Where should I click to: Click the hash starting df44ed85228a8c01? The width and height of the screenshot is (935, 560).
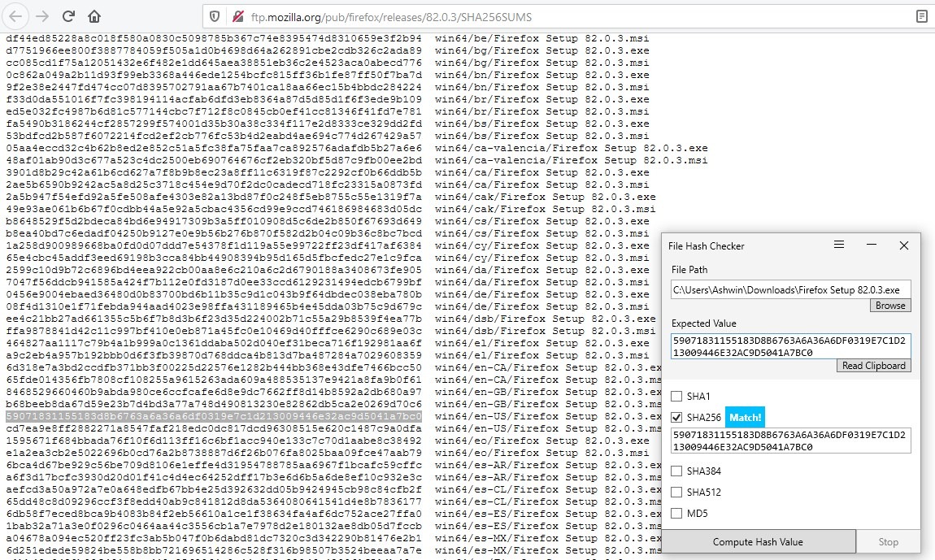tap(214, 38)
